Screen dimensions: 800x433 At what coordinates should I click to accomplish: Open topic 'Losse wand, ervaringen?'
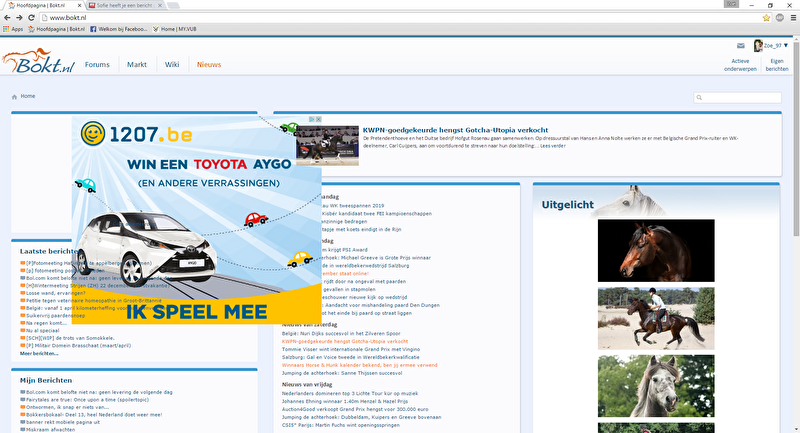tap(56, 293)
